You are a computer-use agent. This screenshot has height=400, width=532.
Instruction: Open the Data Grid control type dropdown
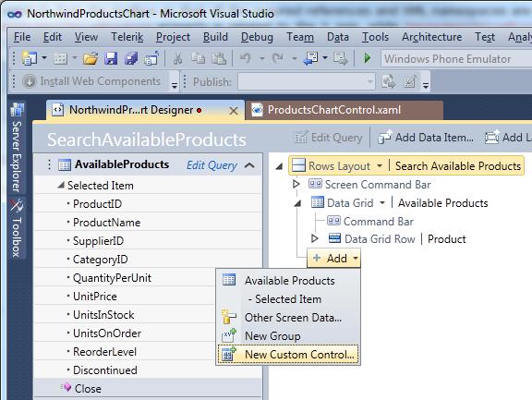[x=382, y=203]
